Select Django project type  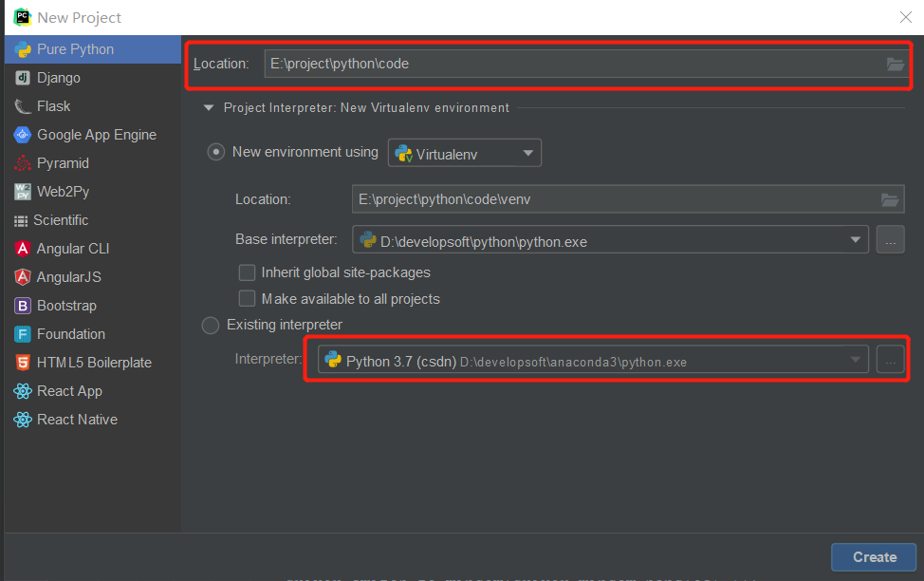coord(93,78)
